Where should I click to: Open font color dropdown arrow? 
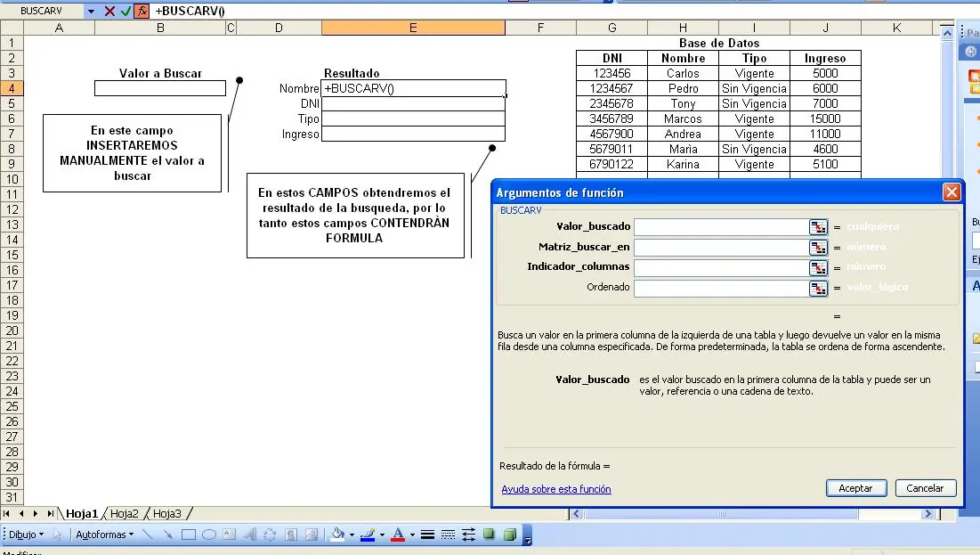point(412,535)
